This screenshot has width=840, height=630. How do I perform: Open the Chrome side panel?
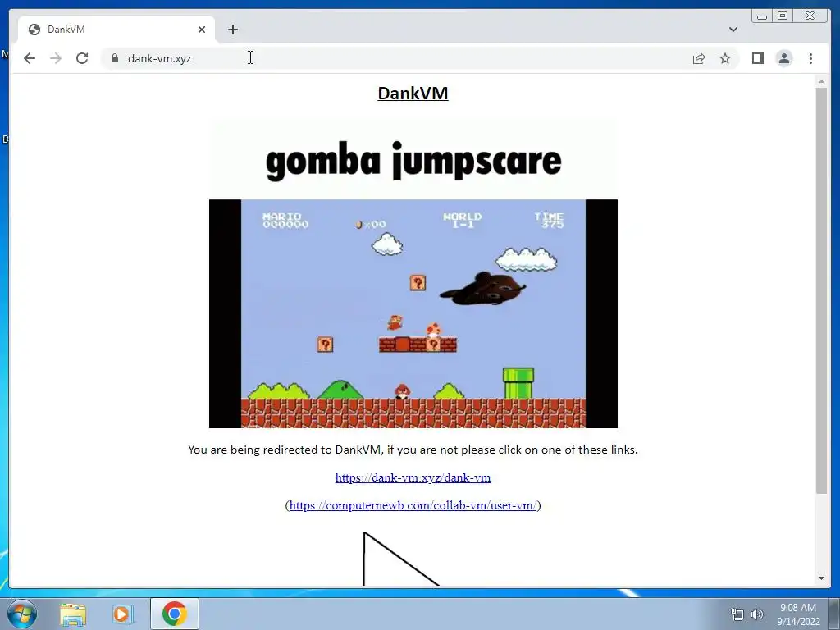click(x=757, y=58)
